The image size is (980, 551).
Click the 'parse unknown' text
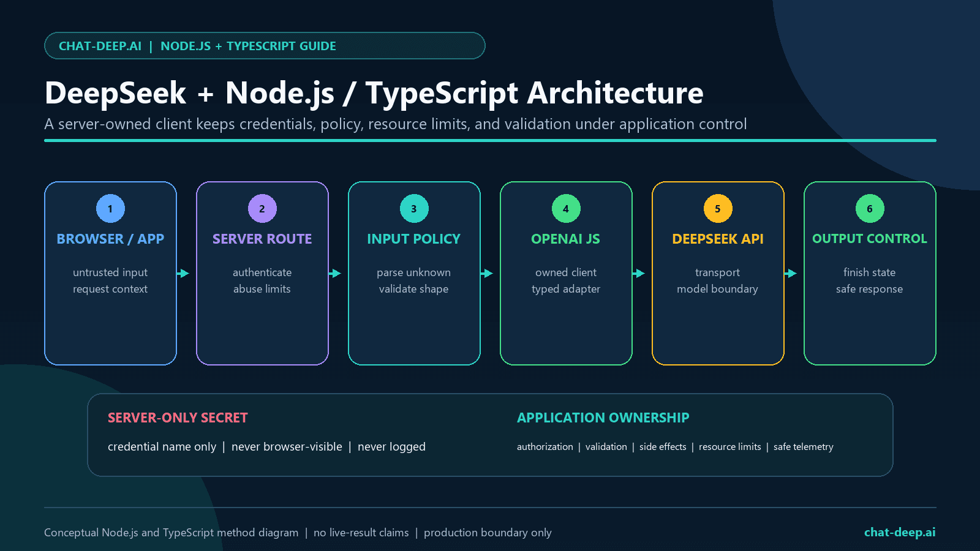pyautogui.click(x=414, y=272)
